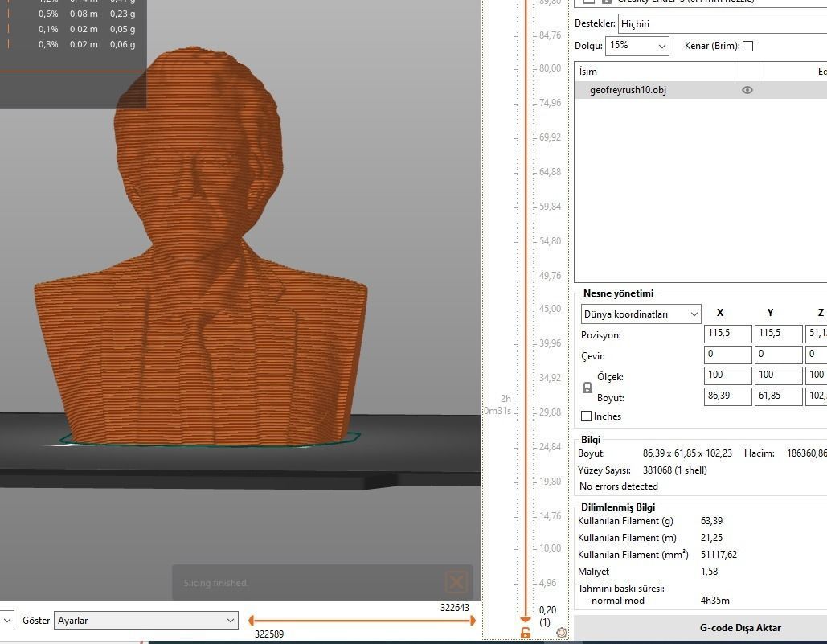Click the Çevir X rotation field
Image resolution: width=827 pixels, height=644 pixels.
tap(727, 355)
